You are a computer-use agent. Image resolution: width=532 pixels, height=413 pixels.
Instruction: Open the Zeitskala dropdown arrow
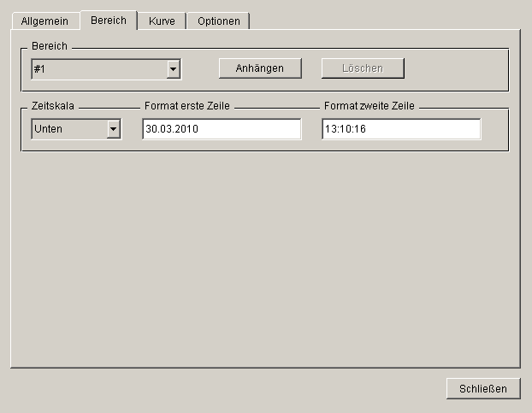[x=113, y=129]
